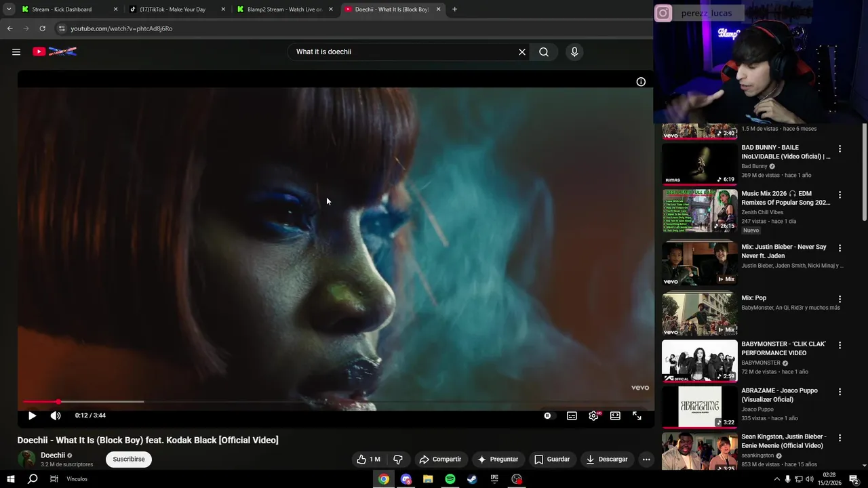This screenshot has height=488, width=868.
Task: Reload the current page
Action: click(42, 28)
